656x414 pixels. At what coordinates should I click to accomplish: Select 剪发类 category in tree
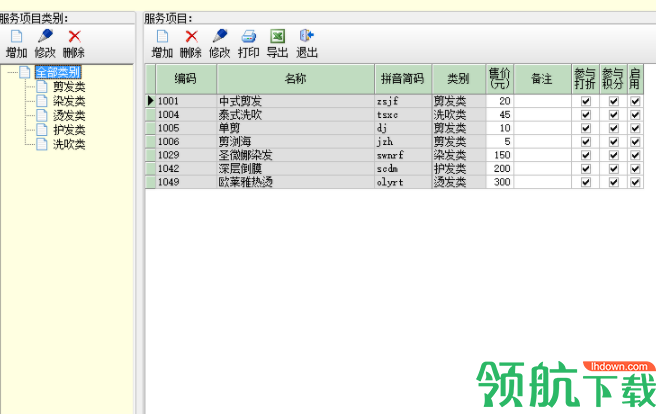(x=69, y=87)
